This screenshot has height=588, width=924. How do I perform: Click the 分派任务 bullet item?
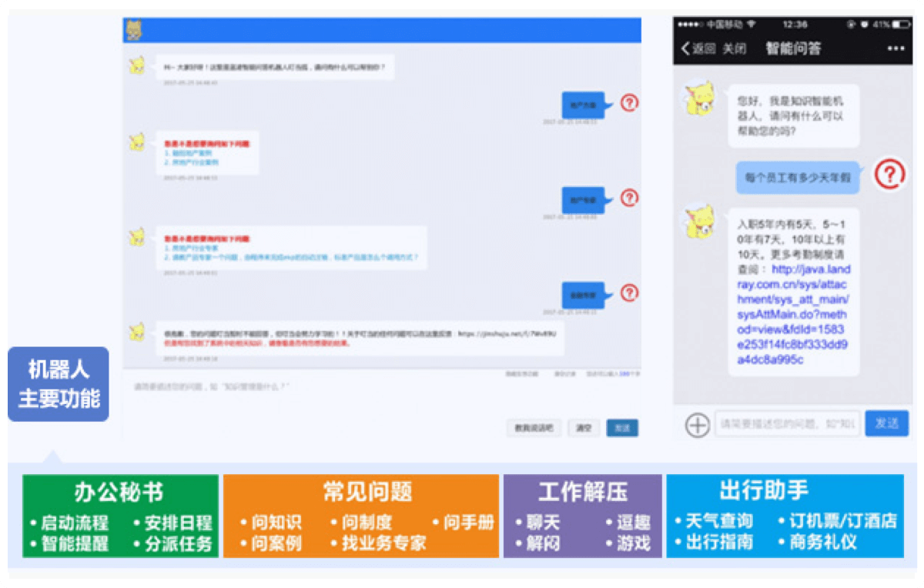pos(172,543)
